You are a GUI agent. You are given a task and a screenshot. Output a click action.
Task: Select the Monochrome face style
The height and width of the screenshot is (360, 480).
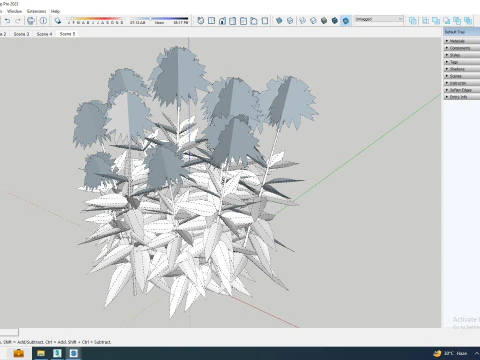point(346,21)
